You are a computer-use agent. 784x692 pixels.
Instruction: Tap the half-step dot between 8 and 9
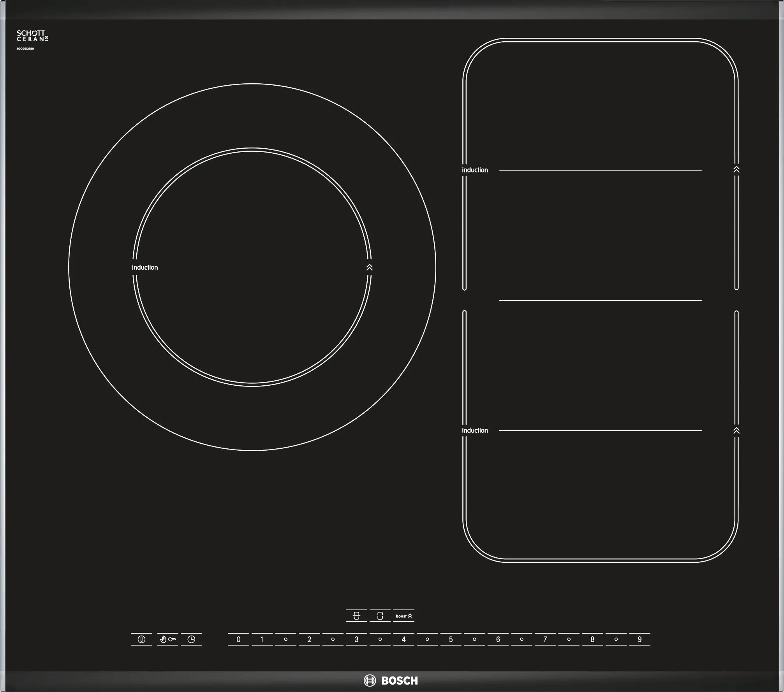616,639
